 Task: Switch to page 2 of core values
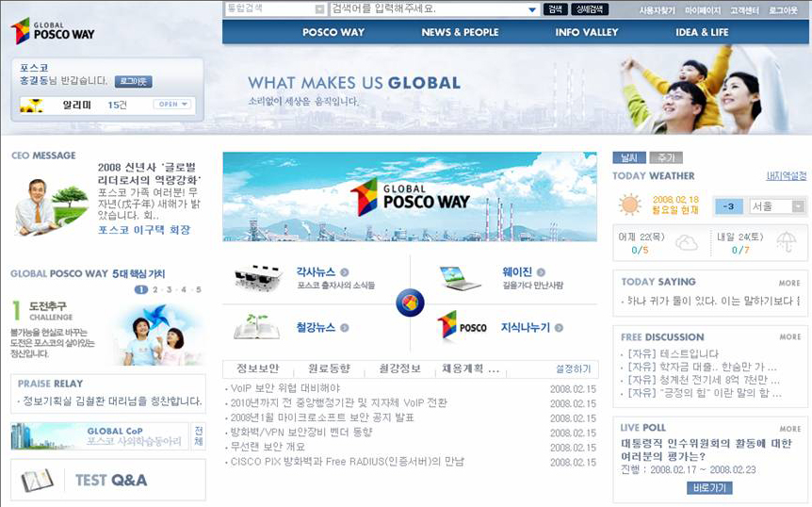click(x=155, y=290)
